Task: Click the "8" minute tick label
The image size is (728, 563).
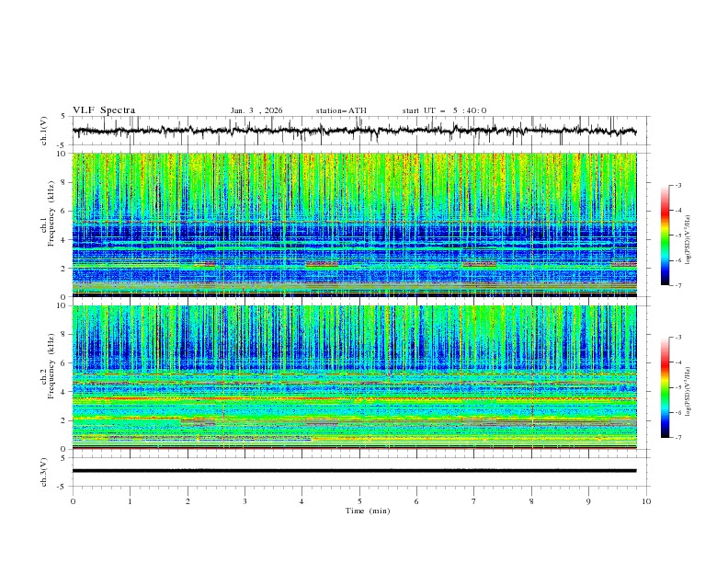Action: pos(531,501)
